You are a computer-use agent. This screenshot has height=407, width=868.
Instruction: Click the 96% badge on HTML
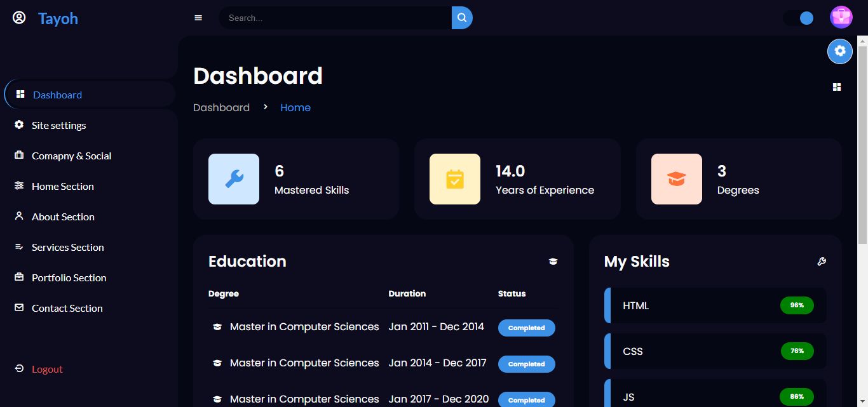coord(797,305)
